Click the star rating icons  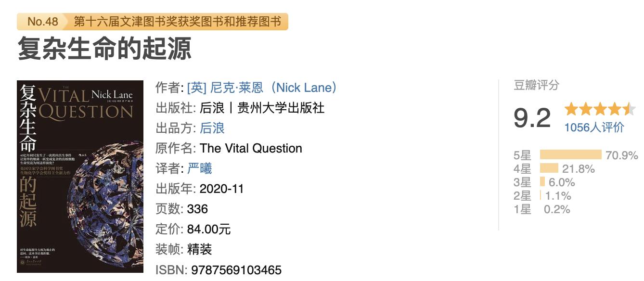(x=600, y=109)
